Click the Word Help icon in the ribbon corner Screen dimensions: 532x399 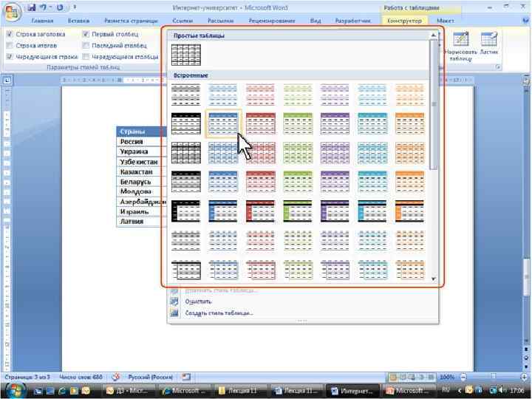(x=526, y=21)
